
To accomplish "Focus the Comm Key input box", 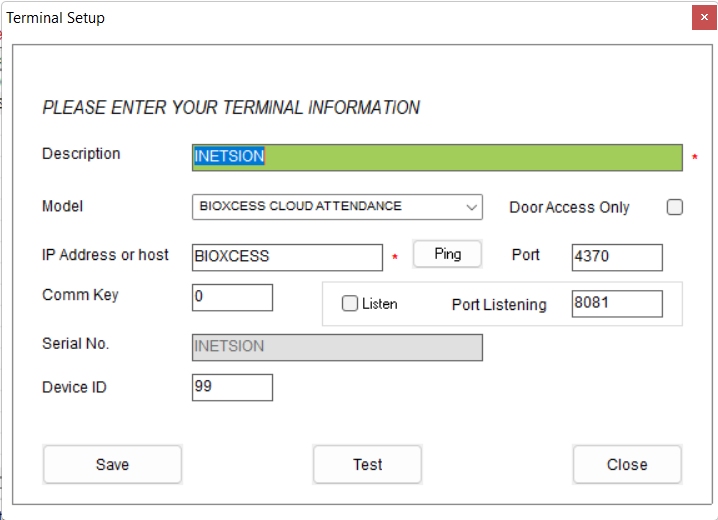I will 232,297.
